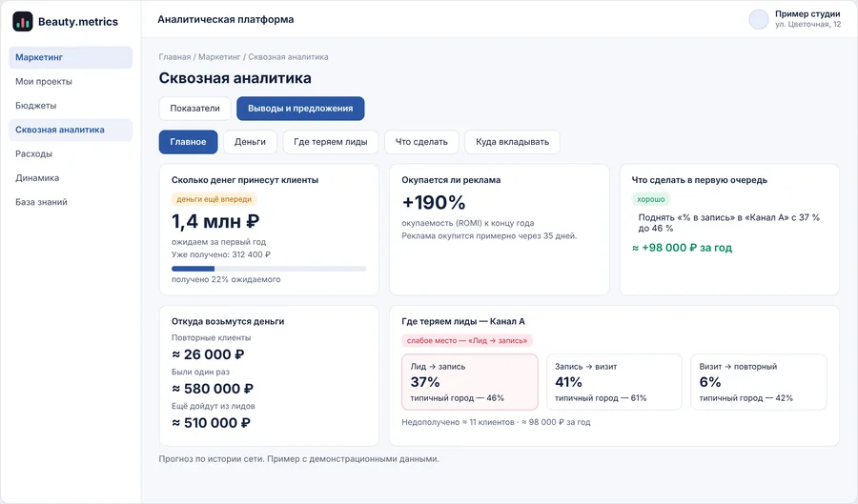Click the ≈ 580 000 ₽ value
Screen dimensions: 858x504
point(213,389)
